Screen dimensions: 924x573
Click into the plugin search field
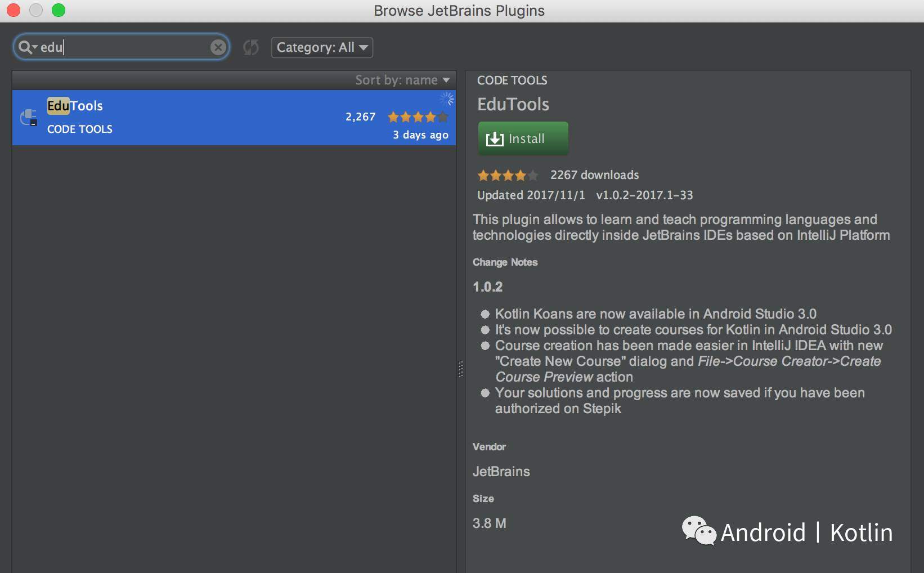click(x=121, y=47)
